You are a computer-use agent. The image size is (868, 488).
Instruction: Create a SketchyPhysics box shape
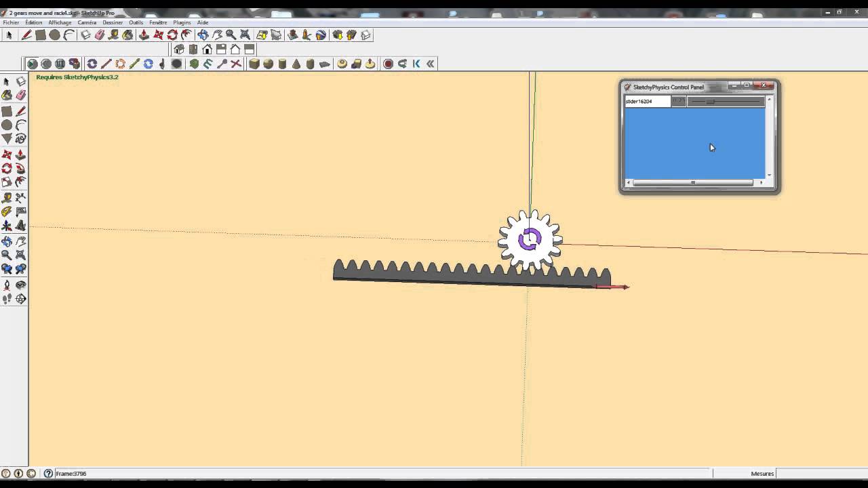(254, 64)
